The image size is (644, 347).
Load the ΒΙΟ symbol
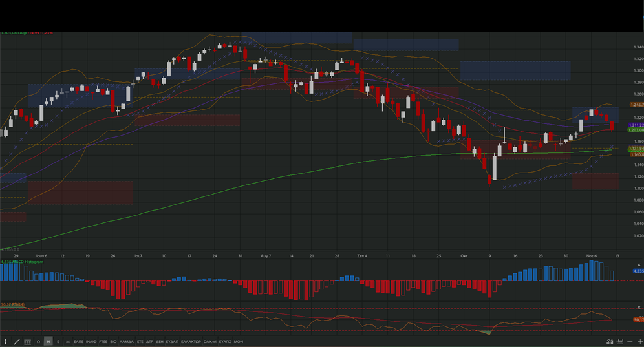tap(113, 342)
